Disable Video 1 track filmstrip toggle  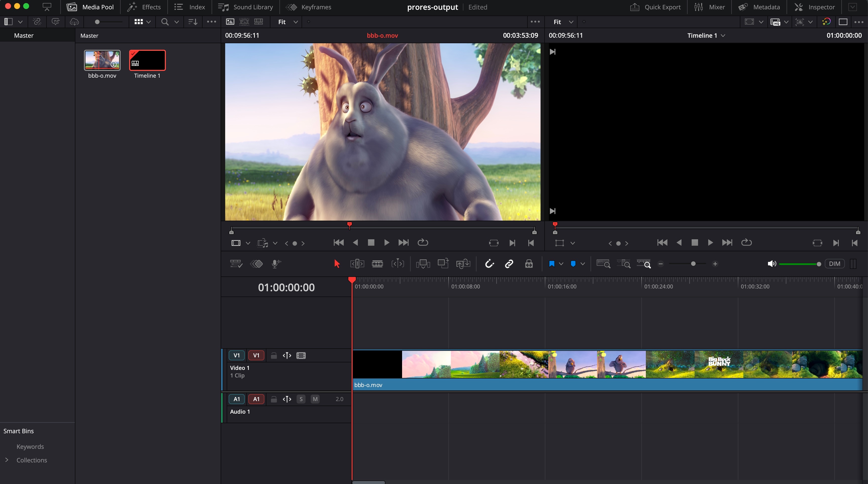pyautogui.click(x=301, y=355)
